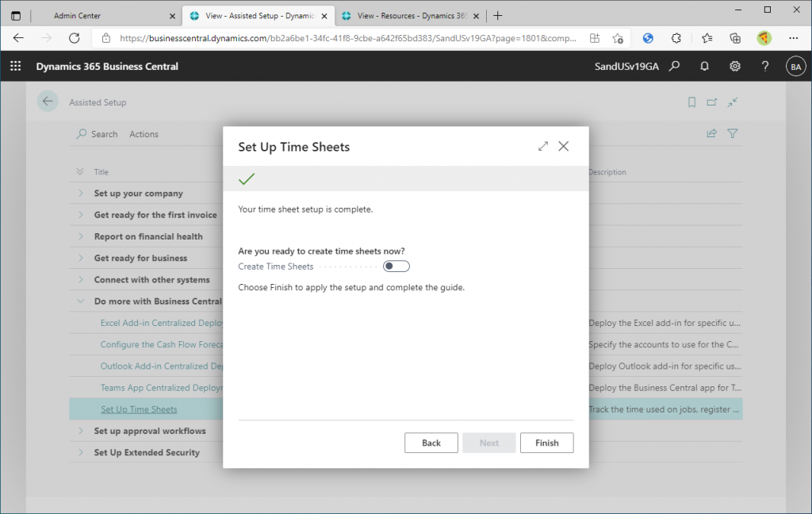Open the Actions menu
Viewport: 812px width, 514px height.
click(x=144, y=134)
